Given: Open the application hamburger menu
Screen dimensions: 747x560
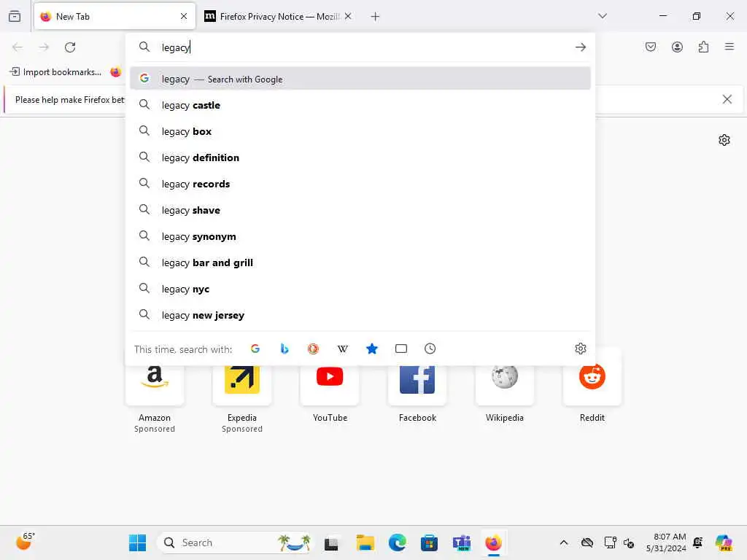Looking at the screenshot, I should (729, 47).
